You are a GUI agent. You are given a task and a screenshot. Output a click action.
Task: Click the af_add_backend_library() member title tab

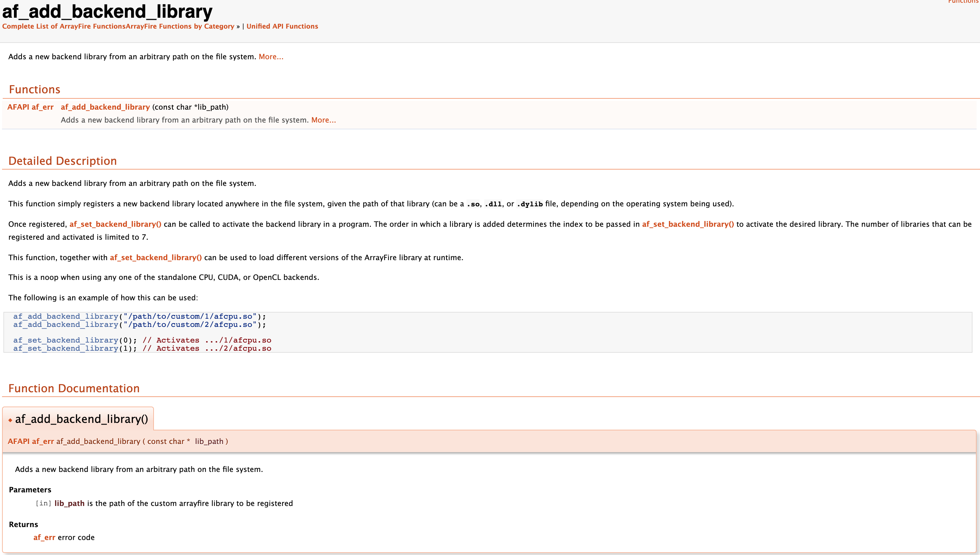81,419
